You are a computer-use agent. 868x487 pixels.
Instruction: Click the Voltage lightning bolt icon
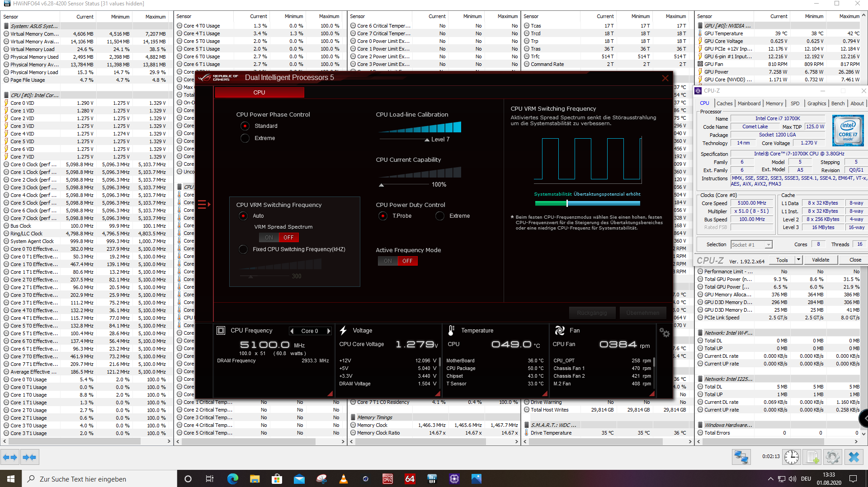click(x=343, y=331)
